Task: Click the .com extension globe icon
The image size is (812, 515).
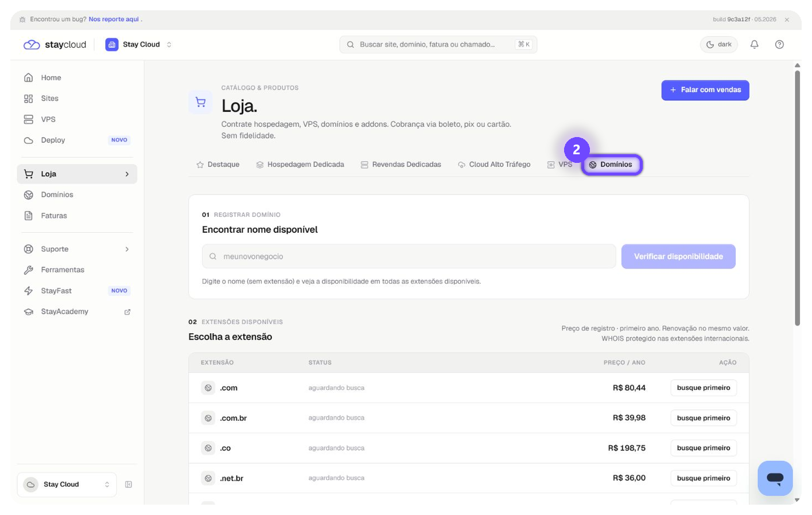Action: [208, 388]
